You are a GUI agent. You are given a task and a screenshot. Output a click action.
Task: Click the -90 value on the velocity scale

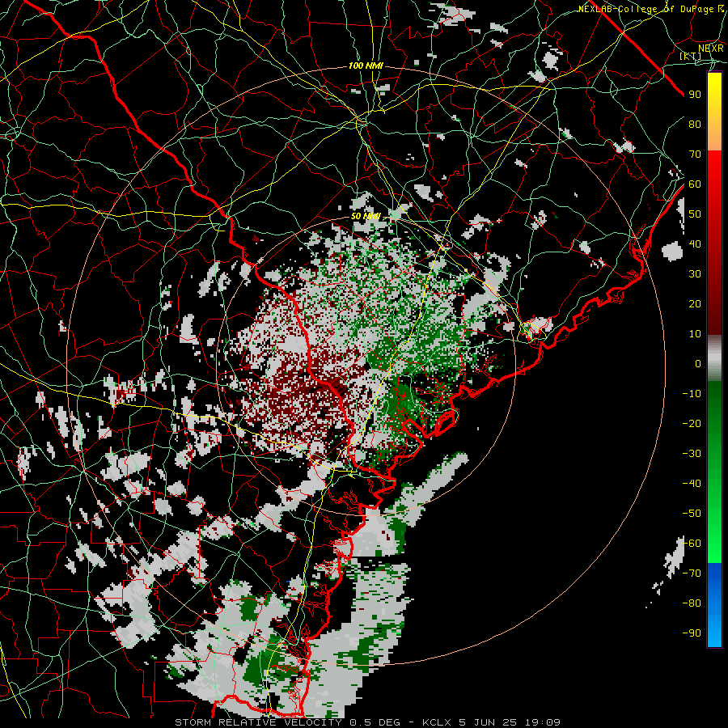coord(692,633)
